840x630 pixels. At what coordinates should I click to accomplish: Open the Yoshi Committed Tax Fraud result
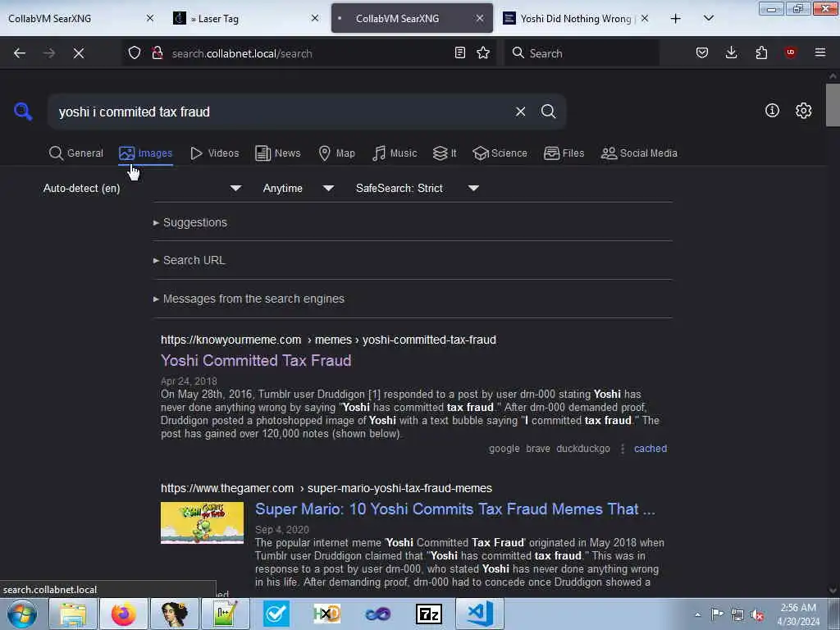(256, 361)
